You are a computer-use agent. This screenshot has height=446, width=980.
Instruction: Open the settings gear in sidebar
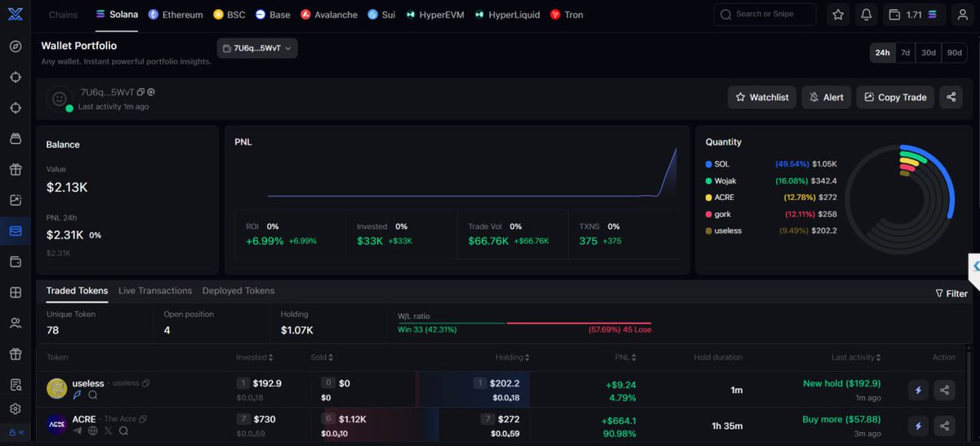[15, 408]
